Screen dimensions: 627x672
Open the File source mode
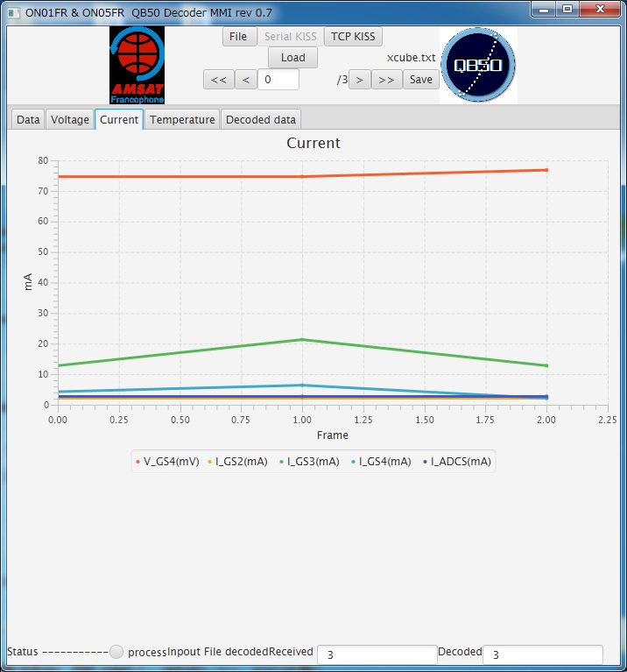[x=239, y=37]
